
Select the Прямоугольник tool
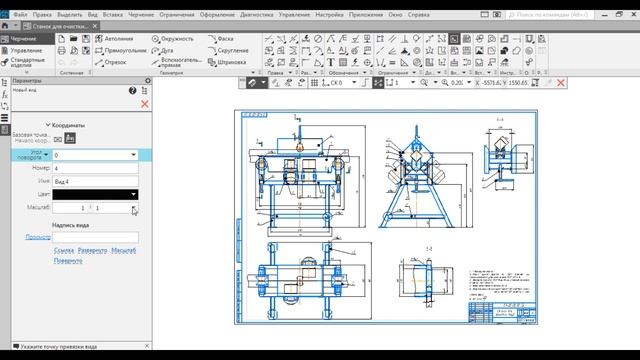(121, 51)
